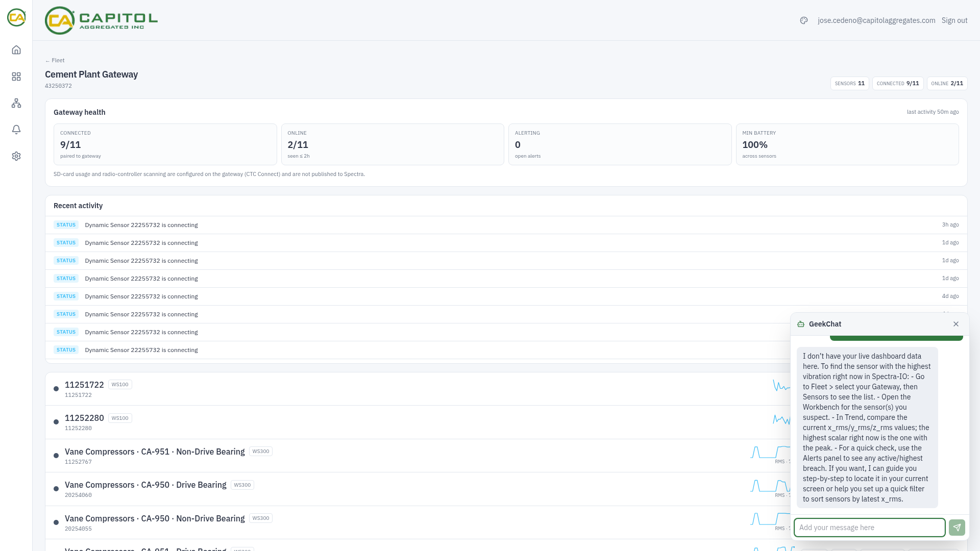Click the Gateway health heading
Image resolution: width=980 pixels, height=551 pixels.
point(80,112)
